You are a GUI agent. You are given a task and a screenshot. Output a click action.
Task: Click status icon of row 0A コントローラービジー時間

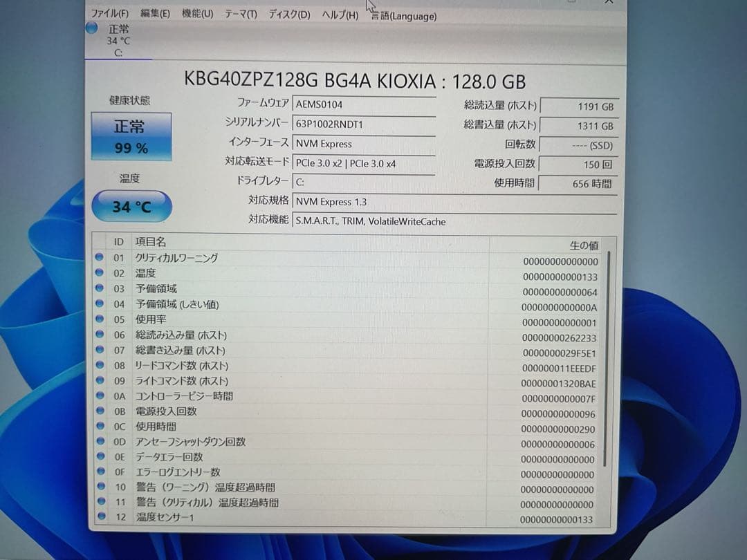pos(100,395)
